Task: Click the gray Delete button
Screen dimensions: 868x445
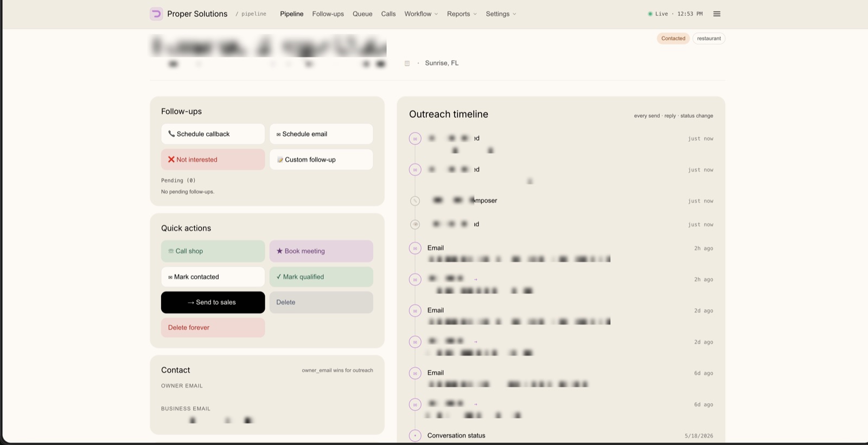Action: click(x=321, y=302)
